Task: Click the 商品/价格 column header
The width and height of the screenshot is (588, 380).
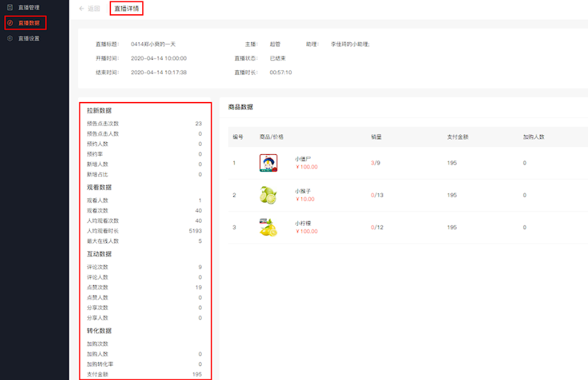Action: tap(272, 137)
